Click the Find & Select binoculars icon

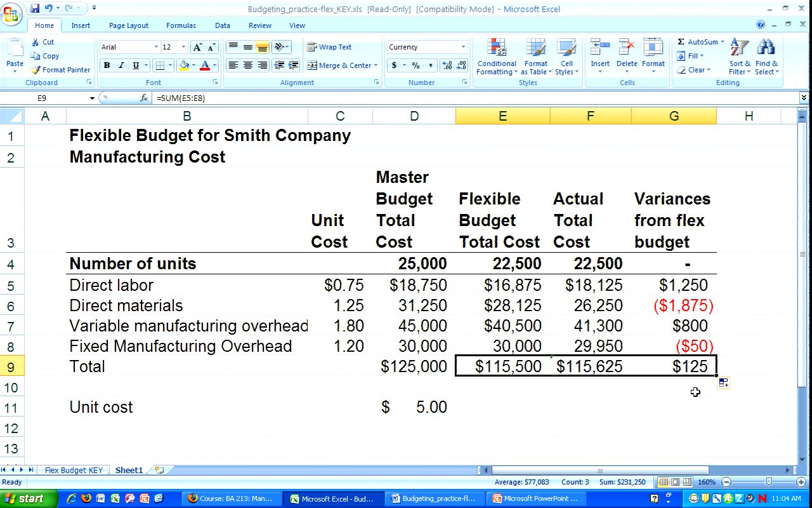click(x=766, y=57)
